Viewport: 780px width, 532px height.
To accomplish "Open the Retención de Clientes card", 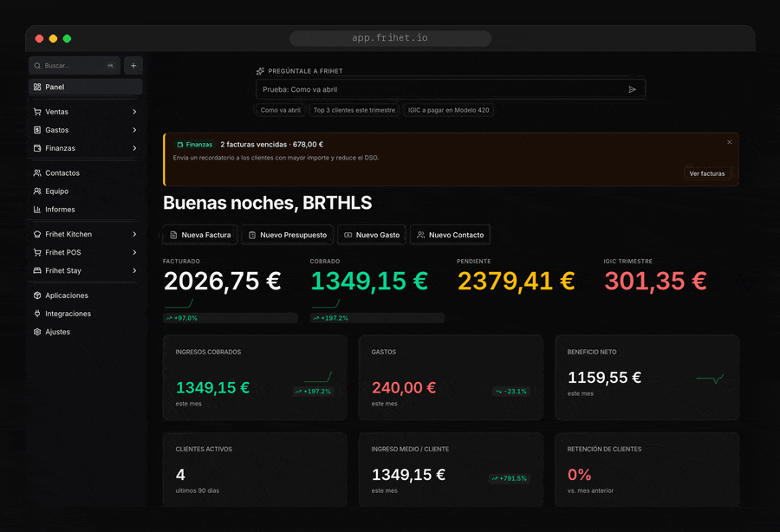I will coord(647,470).
